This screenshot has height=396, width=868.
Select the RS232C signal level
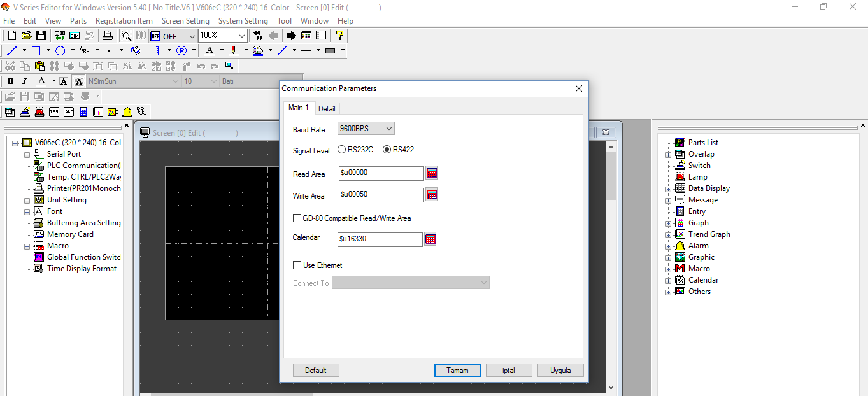pos(342,150)
